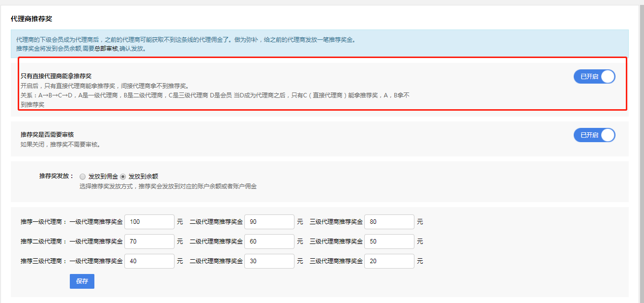Select the input field containing 80

[x=389, y=222]
